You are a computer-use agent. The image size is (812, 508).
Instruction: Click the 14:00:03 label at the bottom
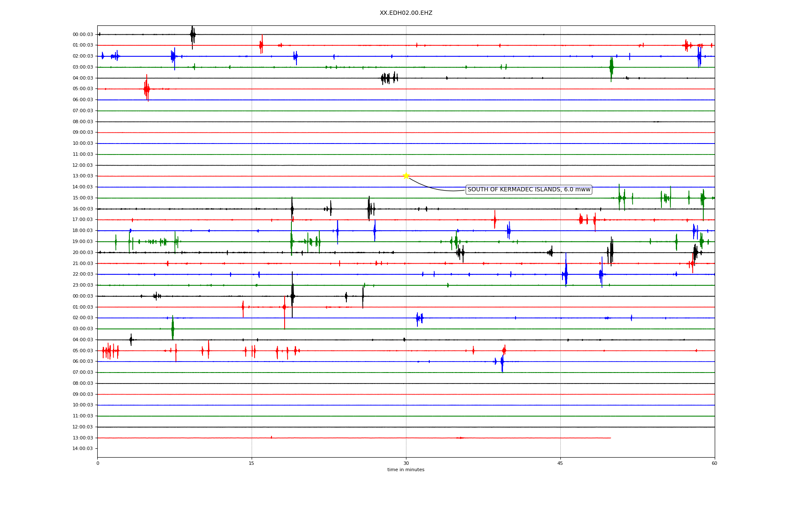[x=82, y=449]
